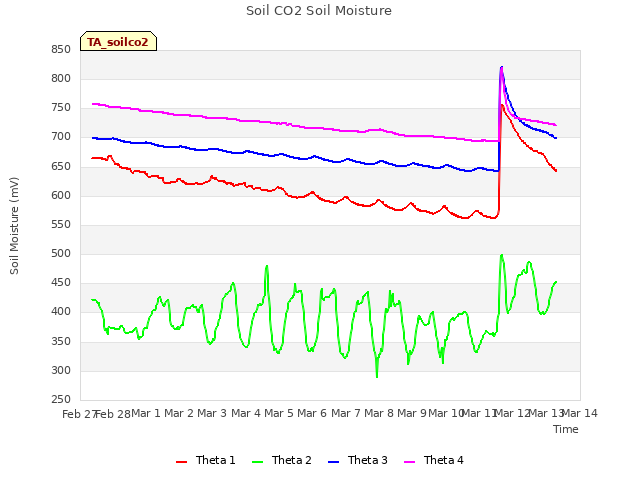Click the 550 y-axis tick label
Image resolution: width=640 pixels, height=480 pixels.
pyautogui.click(x=61, y=224)
